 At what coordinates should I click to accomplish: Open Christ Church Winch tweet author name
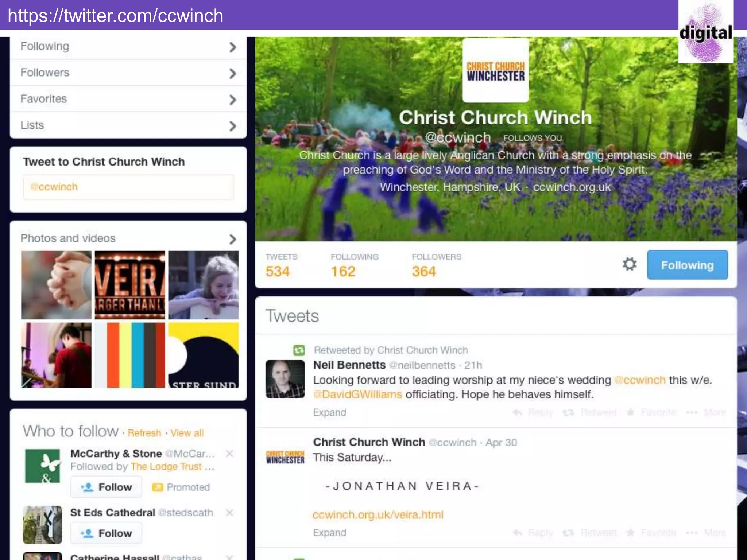(369, 442)
